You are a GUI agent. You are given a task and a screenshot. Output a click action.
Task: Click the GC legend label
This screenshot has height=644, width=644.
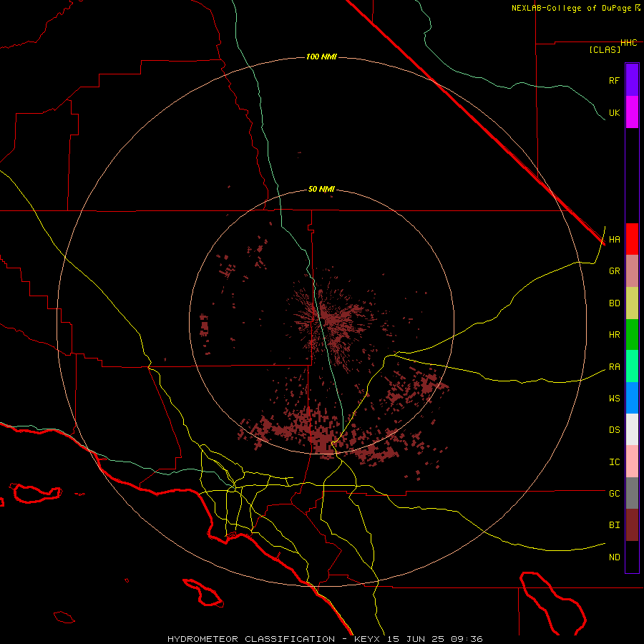coord(614,493)
